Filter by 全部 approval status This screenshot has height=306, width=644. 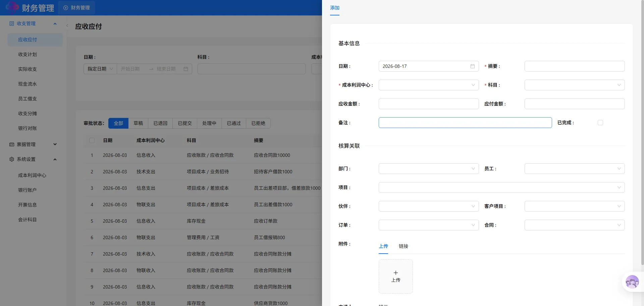pos(118,123)
